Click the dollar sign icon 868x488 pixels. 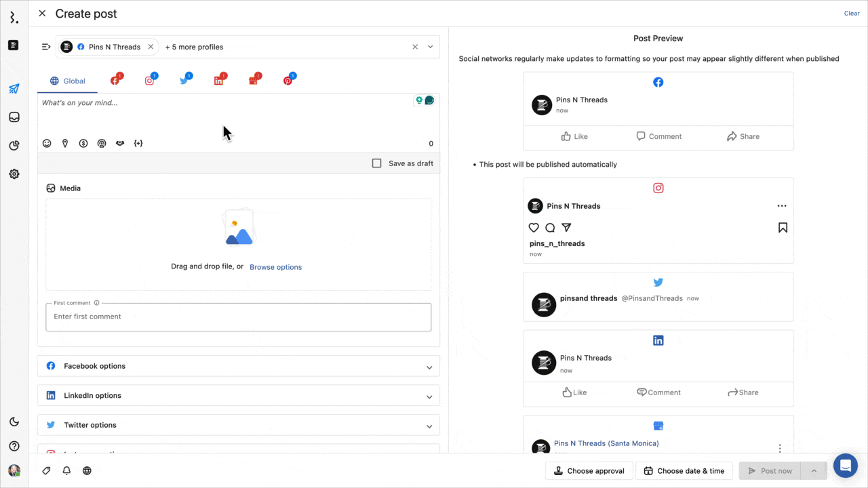pos(83,143)
